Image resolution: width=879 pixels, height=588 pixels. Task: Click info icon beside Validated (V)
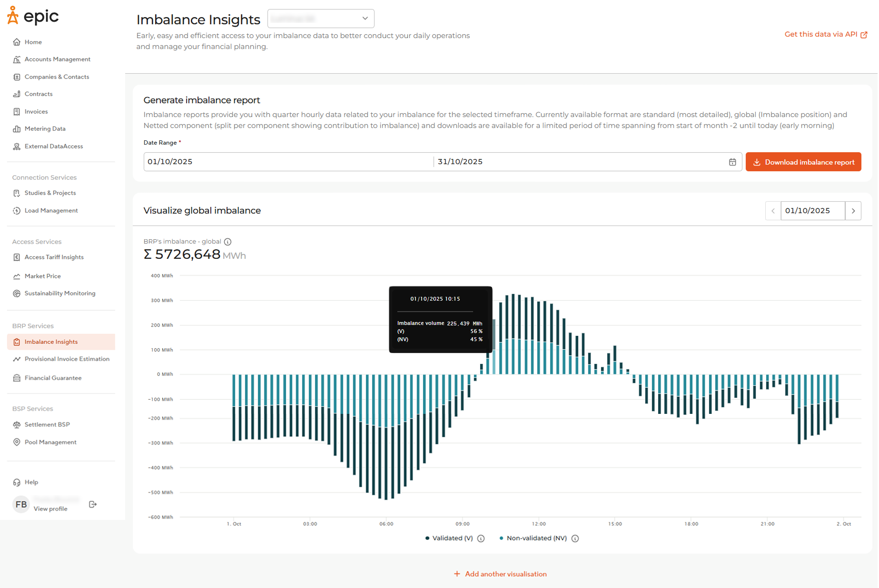pyautogui.click(x=481, y=539)
